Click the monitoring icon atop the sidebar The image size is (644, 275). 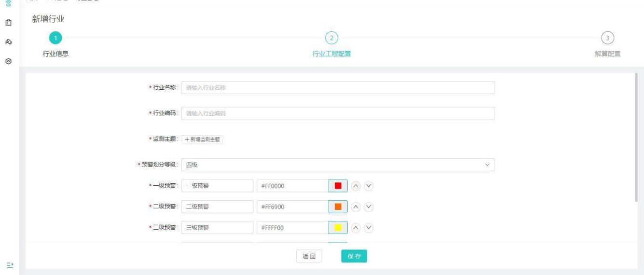click(x=8, y=3)
